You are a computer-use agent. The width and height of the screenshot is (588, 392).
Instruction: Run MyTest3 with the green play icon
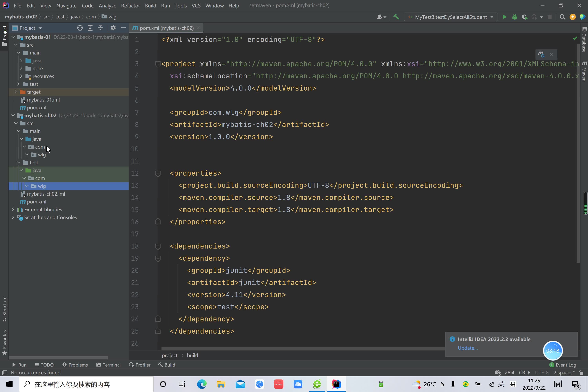tap(505, 17)
